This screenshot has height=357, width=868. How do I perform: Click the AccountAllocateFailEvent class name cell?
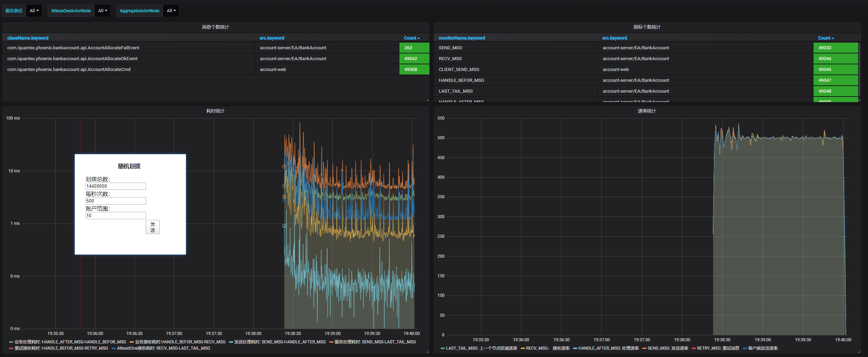click(129, 48)
